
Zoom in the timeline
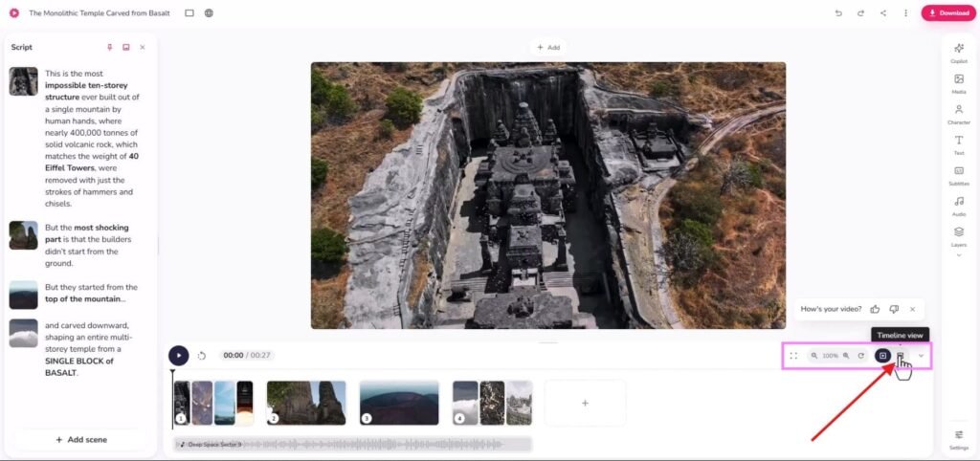point(846,356)
